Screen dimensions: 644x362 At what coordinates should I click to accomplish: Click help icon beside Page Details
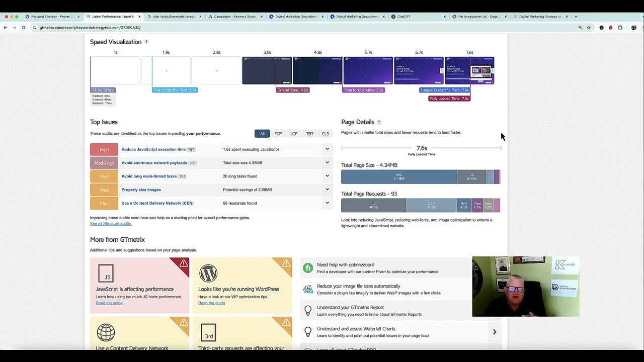pos(379,122)
